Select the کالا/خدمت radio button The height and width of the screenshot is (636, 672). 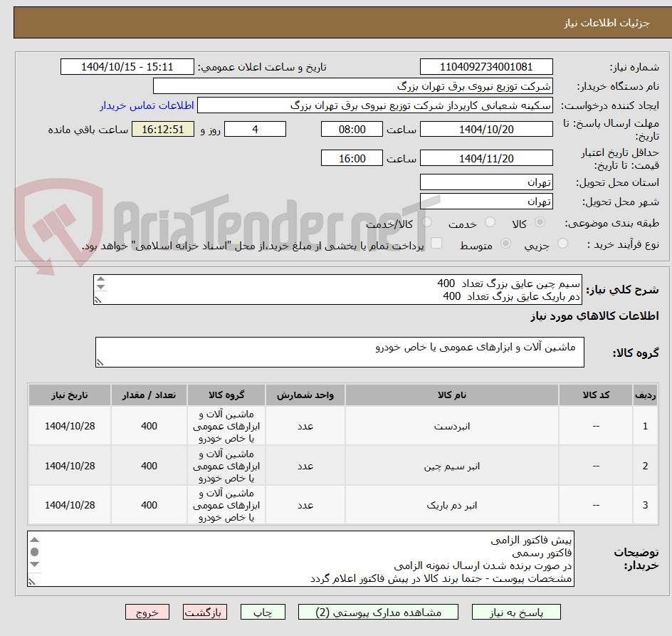click(x=426, y=222)
